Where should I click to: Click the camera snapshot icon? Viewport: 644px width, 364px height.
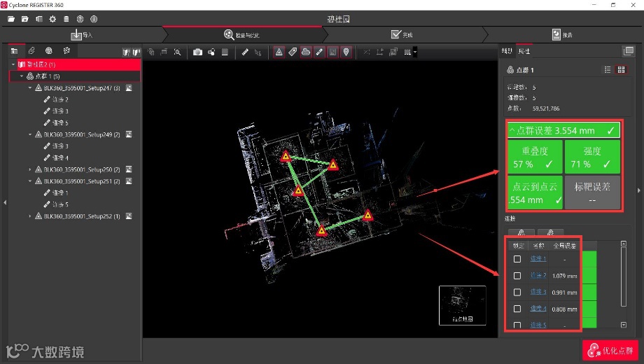pos(197,52)
